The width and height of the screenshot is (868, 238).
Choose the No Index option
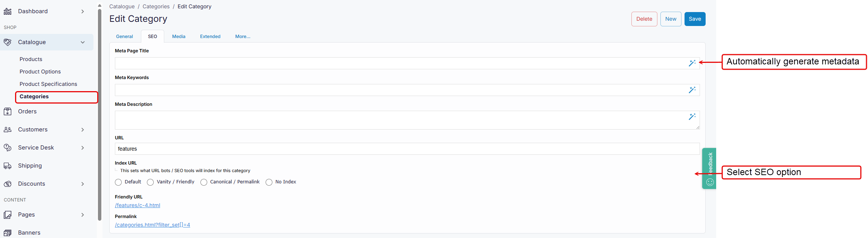(x=269, y=182)
